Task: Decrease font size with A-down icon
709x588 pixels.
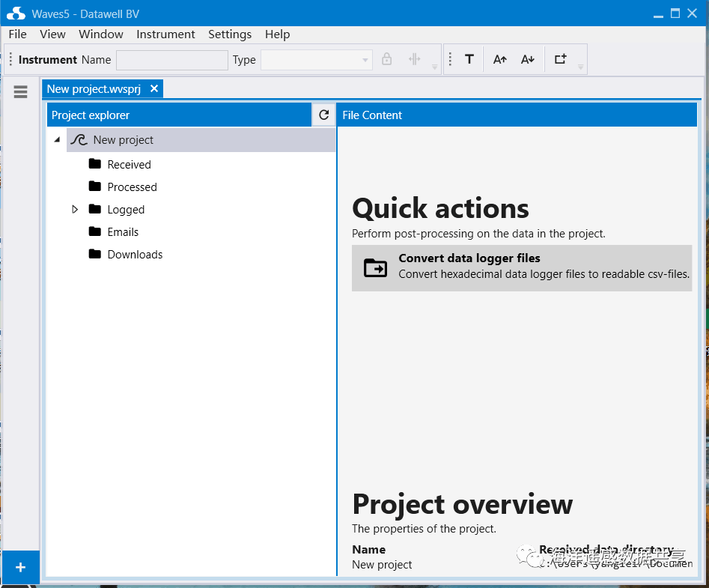Action: (528, 60)
